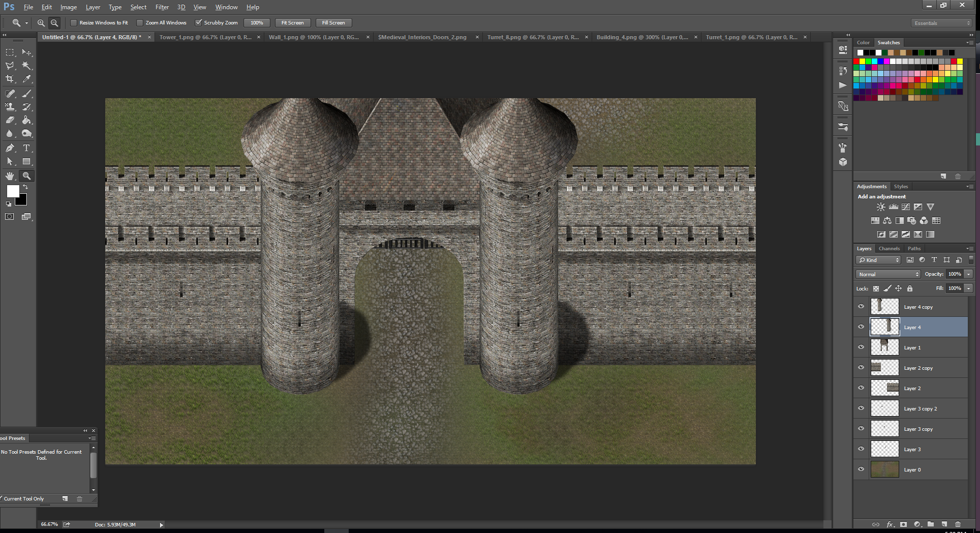Click the foreground color swatch
This screenshot has height=533, width=980.
pyautogui.click(x=13, y=191)
